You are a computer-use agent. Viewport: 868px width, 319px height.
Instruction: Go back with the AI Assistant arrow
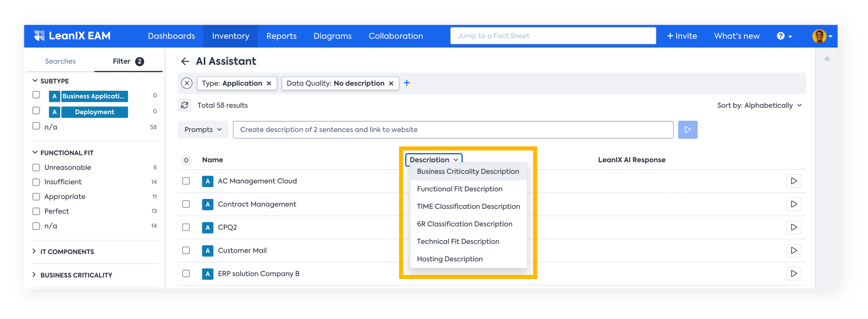tap(185, 61)
